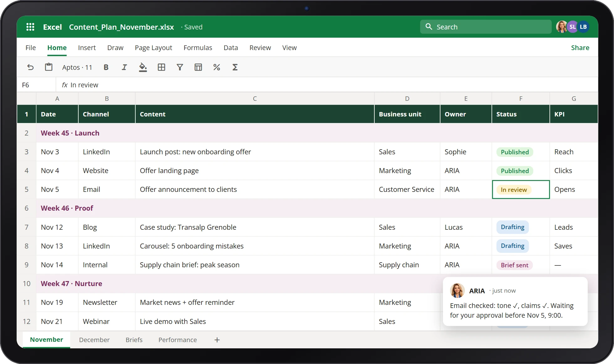Open the Briefs sheet tab
Image resolution: width=614 pixels, height=364 pixels.
(x=134, y=340)
